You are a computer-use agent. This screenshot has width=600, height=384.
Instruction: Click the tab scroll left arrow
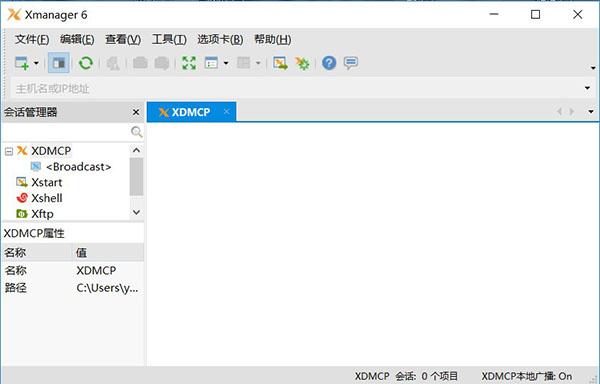point(560,111)
